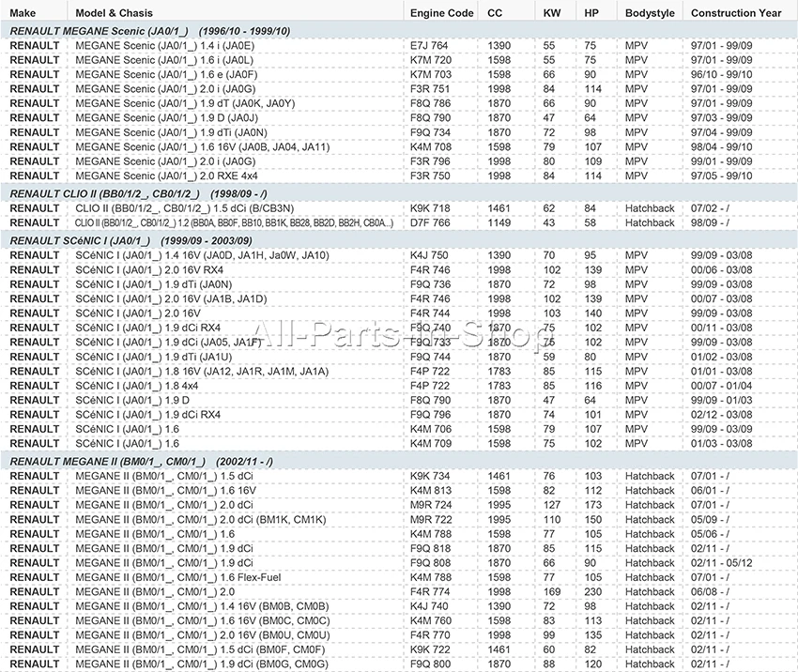Select row MEGANE Scenic 1.9 dT (JA0K, JA0Y)
The height and width of the screenshot is (672, 798).
399,103
